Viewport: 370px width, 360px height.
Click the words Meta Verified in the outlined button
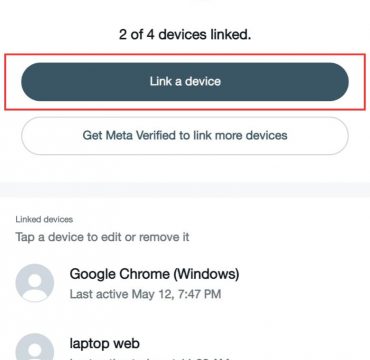tap(141, 135)
